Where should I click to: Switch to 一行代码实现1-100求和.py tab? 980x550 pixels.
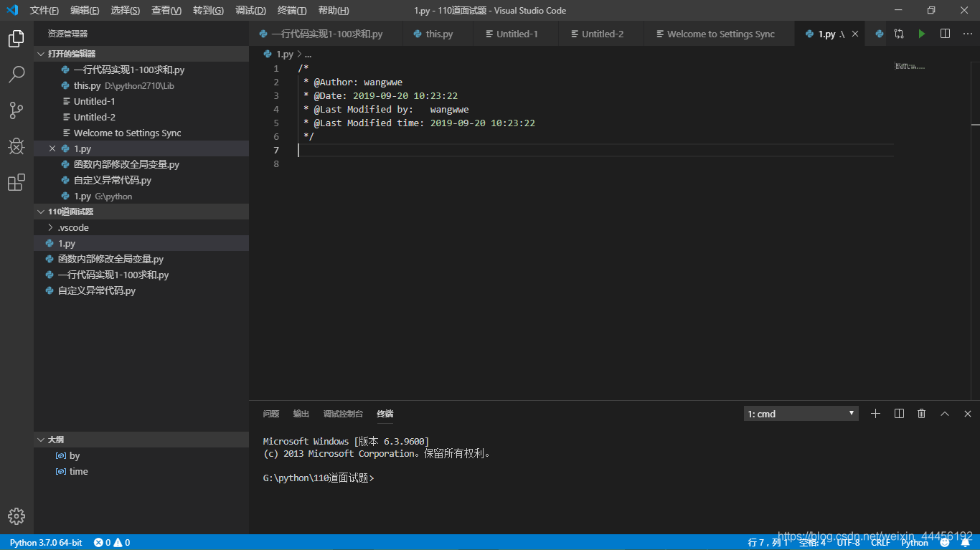coord(326,34)
